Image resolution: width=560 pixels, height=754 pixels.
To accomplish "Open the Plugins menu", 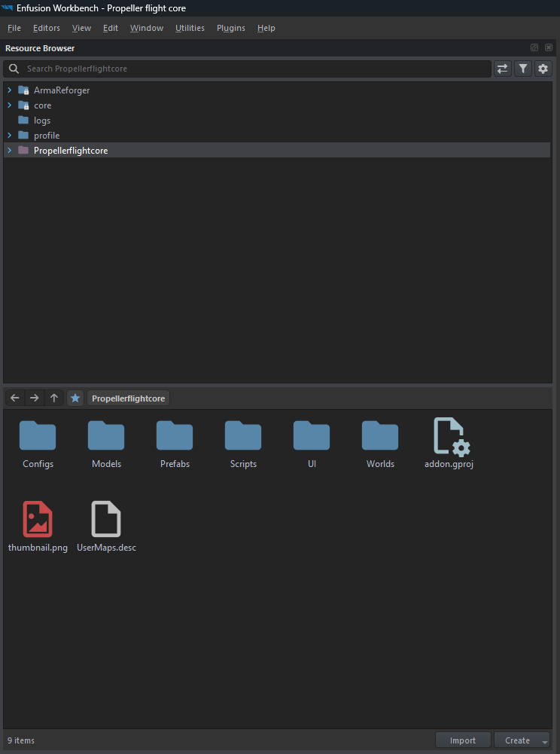I will click(x=231, y=28).
